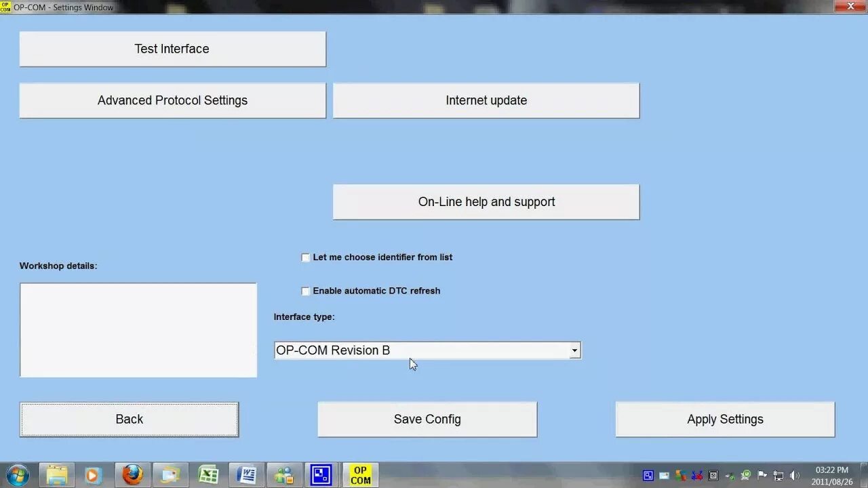Click the blue square system tray icon
Viewport: 868px width, 488px height.
[648, 476]
